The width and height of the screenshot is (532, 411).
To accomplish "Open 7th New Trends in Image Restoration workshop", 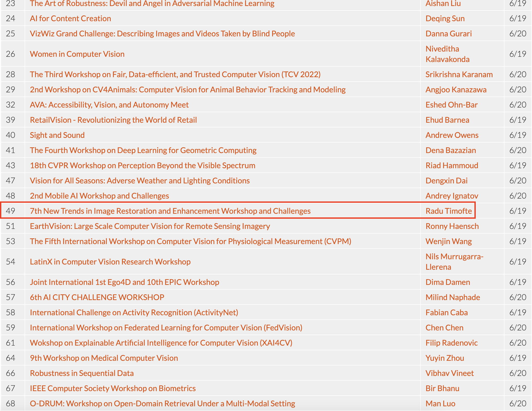I will (170, 211).
